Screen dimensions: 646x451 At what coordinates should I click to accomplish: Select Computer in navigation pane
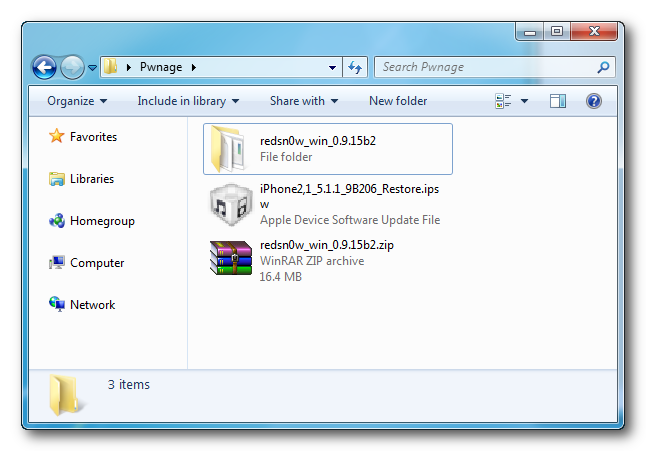click(x=97, y=263)
